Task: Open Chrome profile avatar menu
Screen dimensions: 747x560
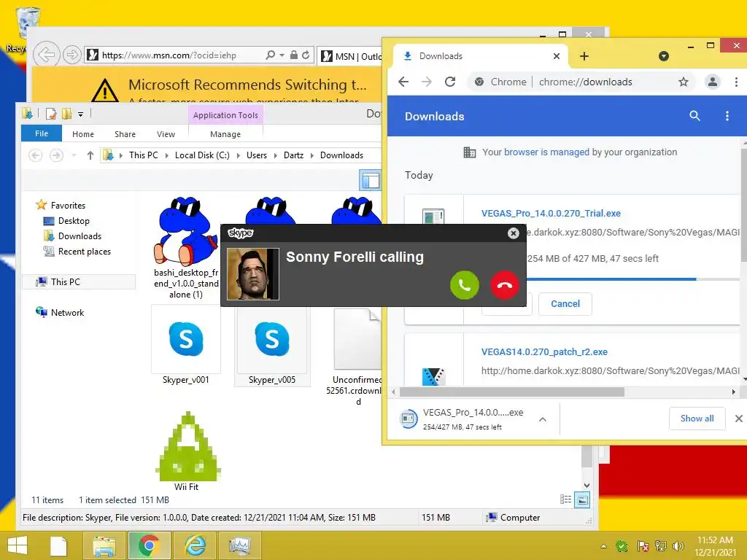Action: point(712,82)
